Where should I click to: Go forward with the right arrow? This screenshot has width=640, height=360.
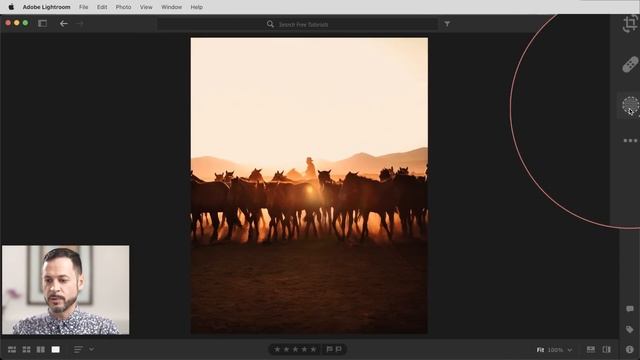click(x=80, y=24)
